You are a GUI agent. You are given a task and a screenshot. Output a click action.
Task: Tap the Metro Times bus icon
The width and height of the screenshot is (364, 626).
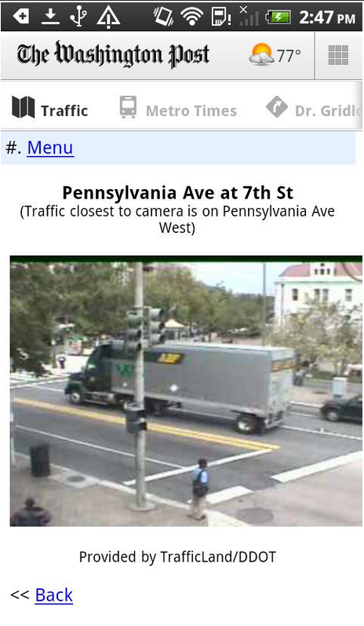click(x=128, y=107)
